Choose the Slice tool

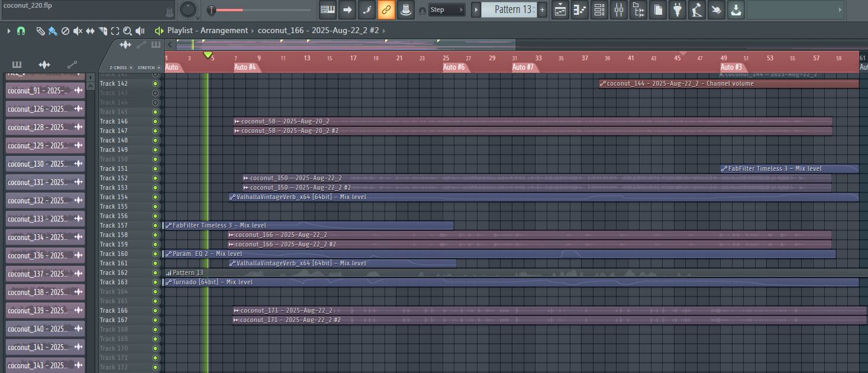coord(103,31)
